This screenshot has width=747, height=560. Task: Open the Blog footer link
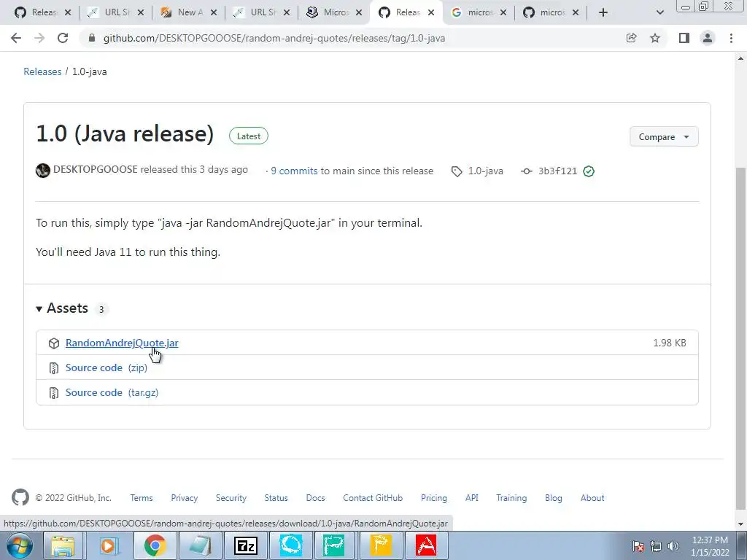click(554, 497)
